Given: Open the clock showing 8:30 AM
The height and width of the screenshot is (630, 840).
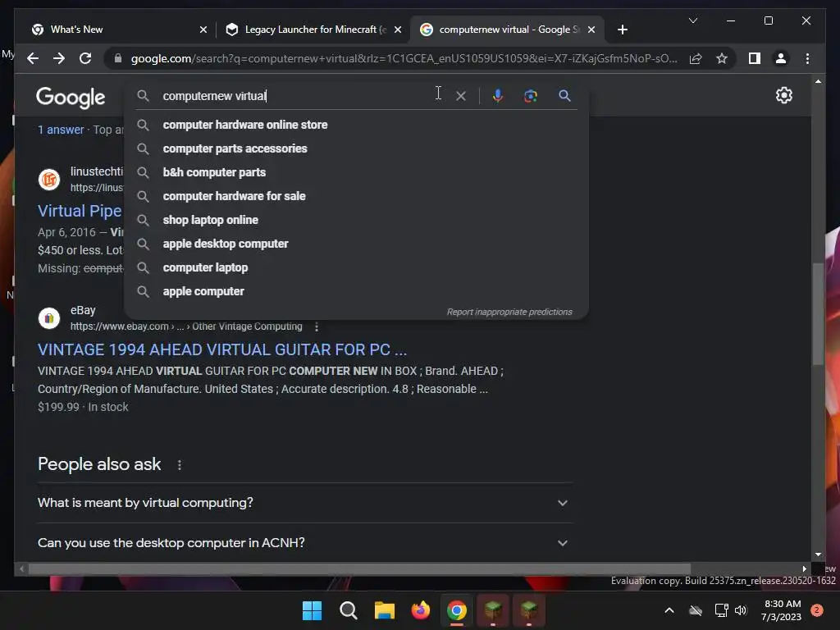Looking at the screenshot, I should [782, 610].
